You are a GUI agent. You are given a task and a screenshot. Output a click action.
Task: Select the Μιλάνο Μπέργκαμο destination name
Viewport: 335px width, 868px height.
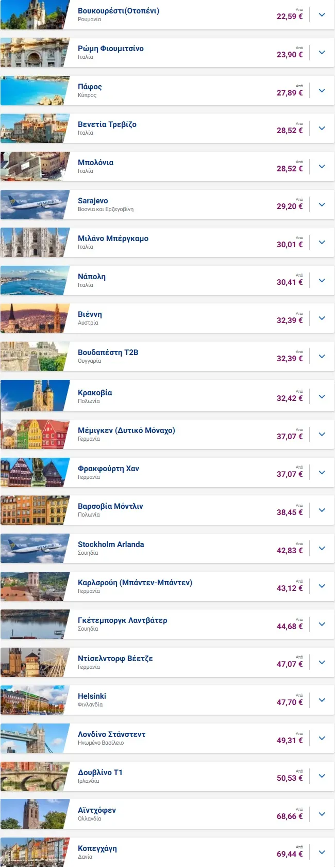[113, 238]
